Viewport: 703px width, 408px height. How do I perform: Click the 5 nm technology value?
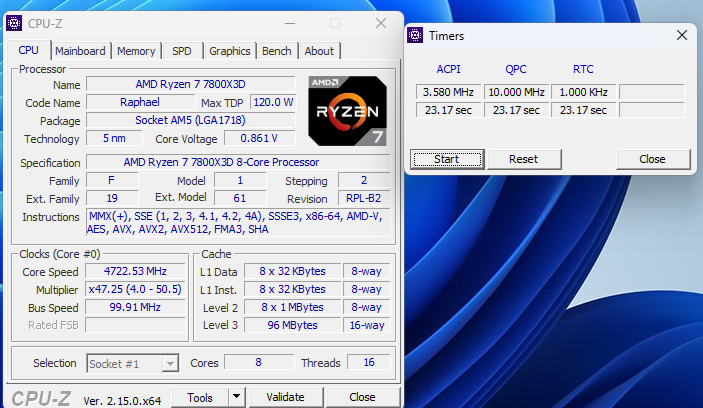[114, 138]
